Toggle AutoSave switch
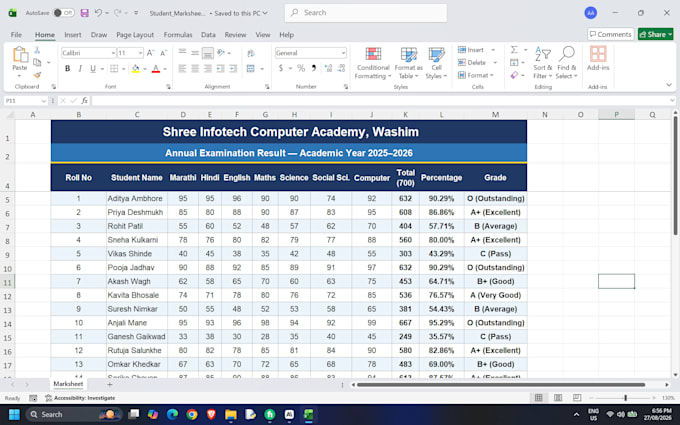This screenshot has width=680, height=425. [63, 13]
